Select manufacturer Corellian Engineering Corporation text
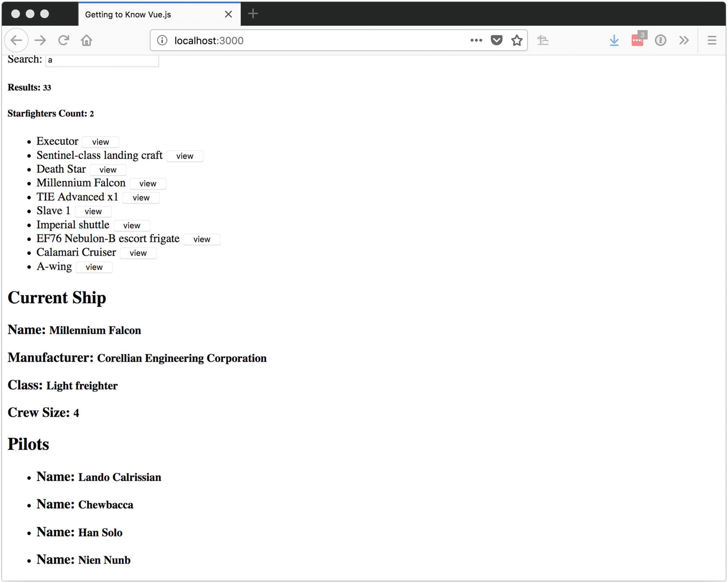 (182, 358)
